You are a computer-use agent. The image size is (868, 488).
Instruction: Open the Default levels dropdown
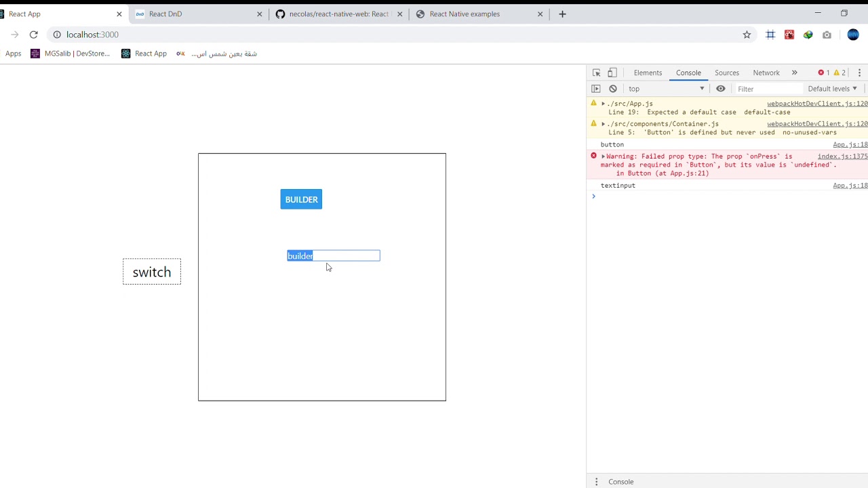pyautogui.click(x=832, y=89)
